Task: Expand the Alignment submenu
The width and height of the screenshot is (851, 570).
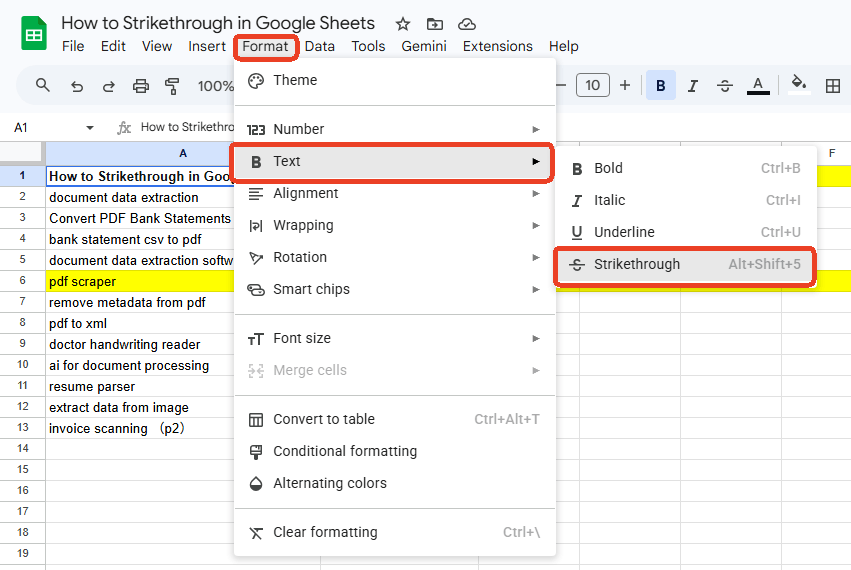Action: pyautogui.click(x=395, y=193)
